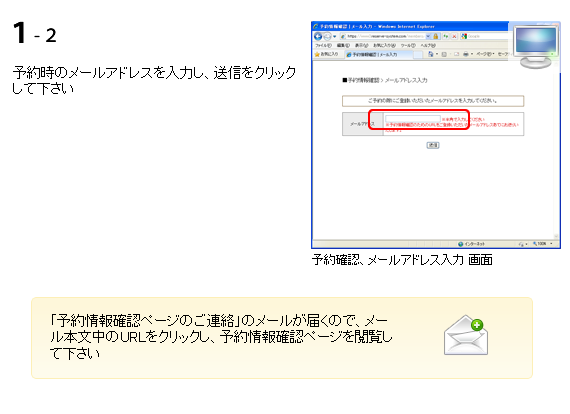Open the ファイル(F) menu
570x414 pixels.
pyautogui.click(x=323, y=45)
